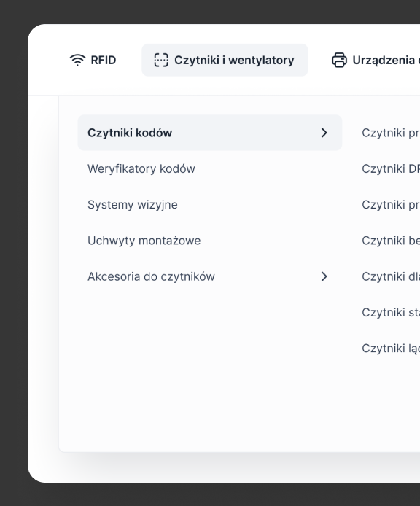The height and width of the screenshot is (506, 420).
Task: Open Weryfikatory kodów category
Action: [141, 168]
